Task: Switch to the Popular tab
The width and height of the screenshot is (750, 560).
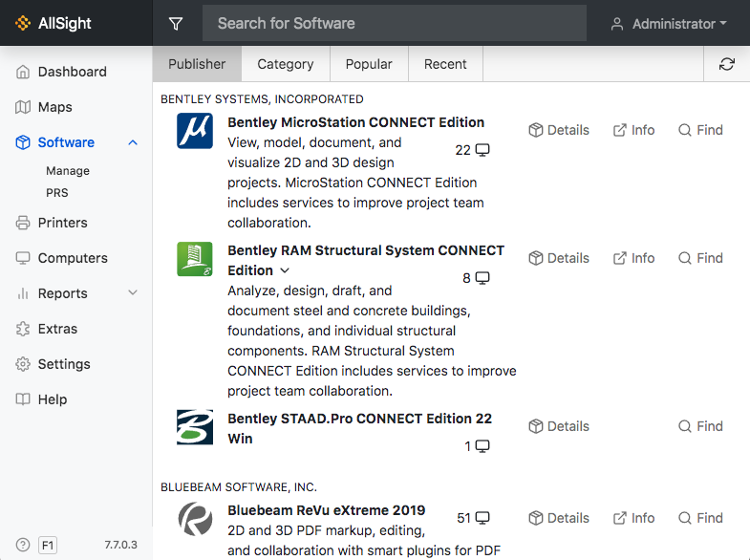Action: (369, 64)
